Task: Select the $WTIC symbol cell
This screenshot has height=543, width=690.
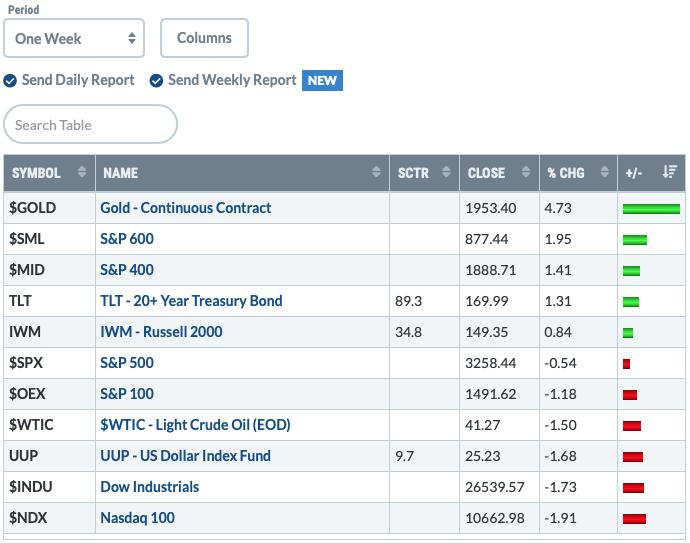Action: coord(49,425)
